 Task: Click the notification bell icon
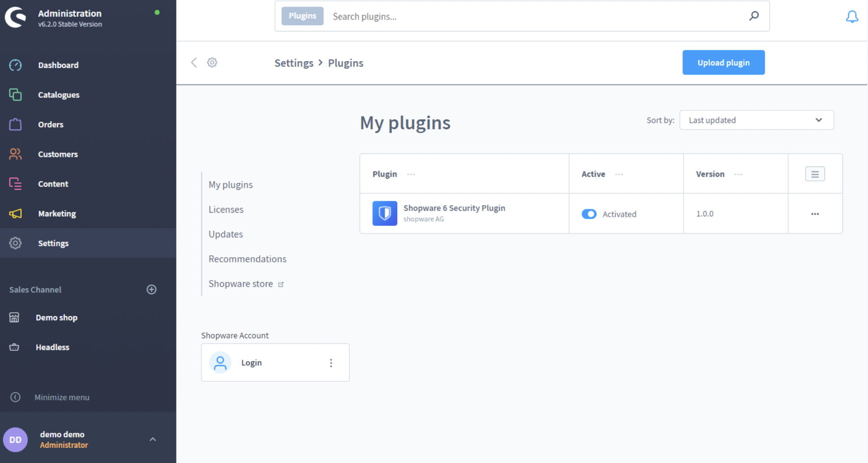click(851, 17)
